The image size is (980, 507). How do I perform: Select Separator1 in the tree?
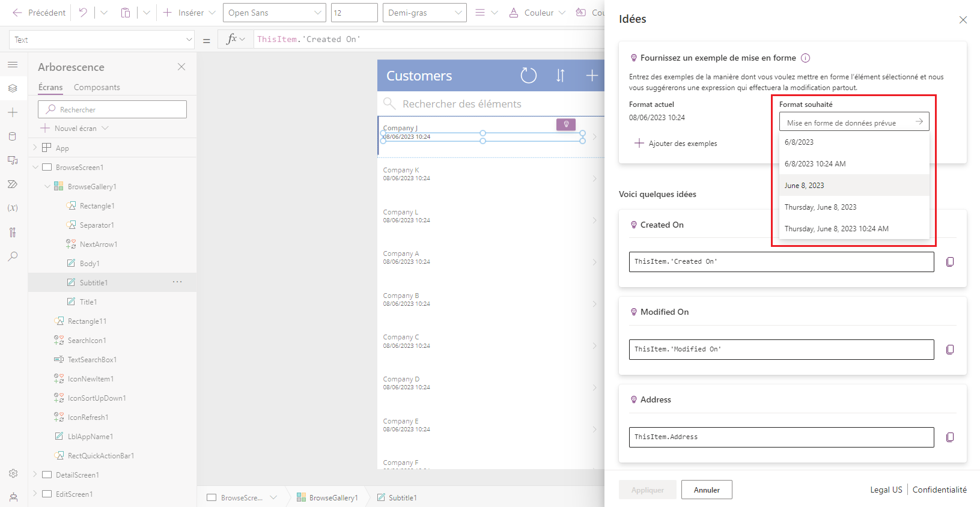[x=97, y=225]
